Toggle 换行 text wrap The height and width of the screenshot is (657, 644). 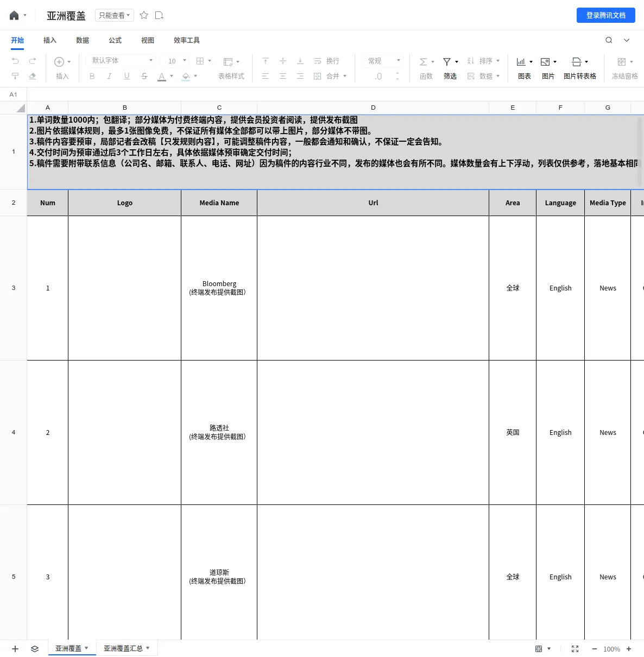tap(327, 61)
